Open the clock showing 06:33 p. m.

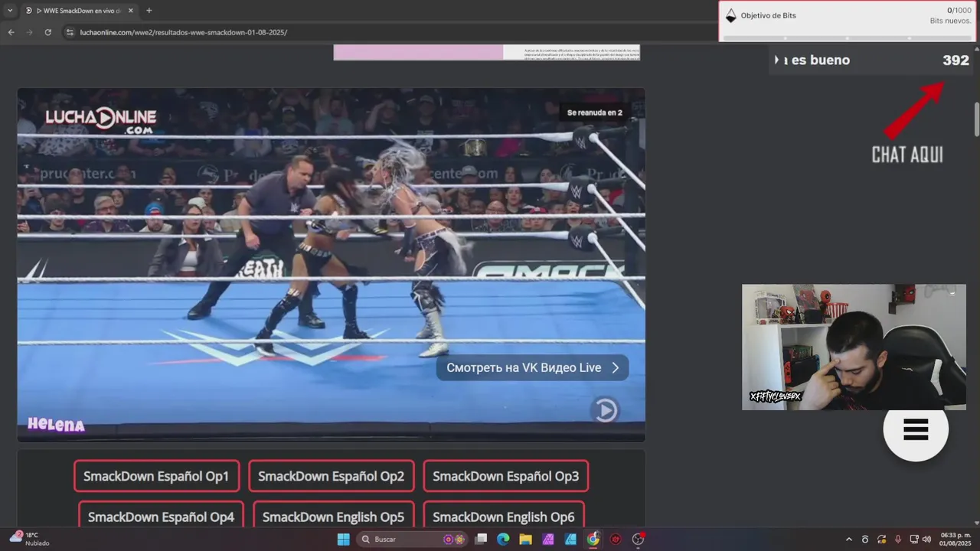coord(955,539)
